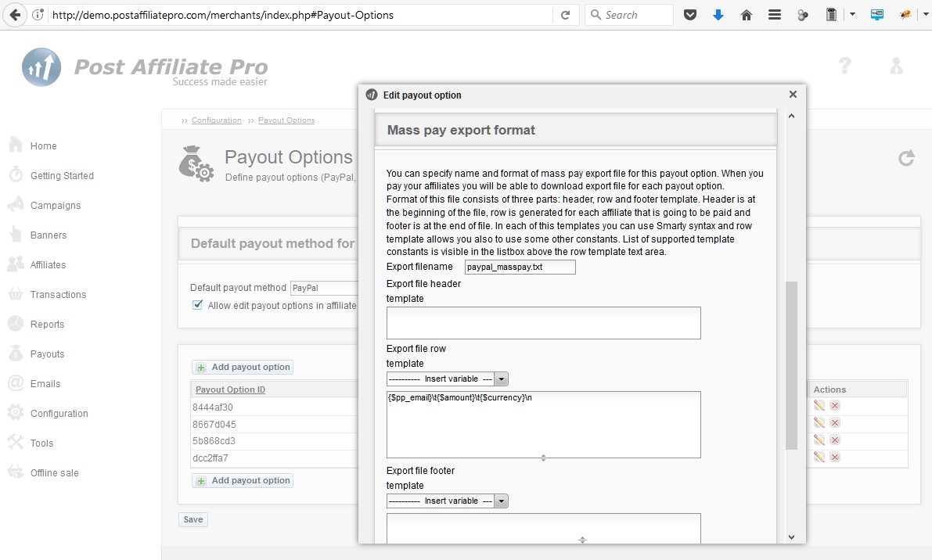Click the Save button

[x=193, y=519]
